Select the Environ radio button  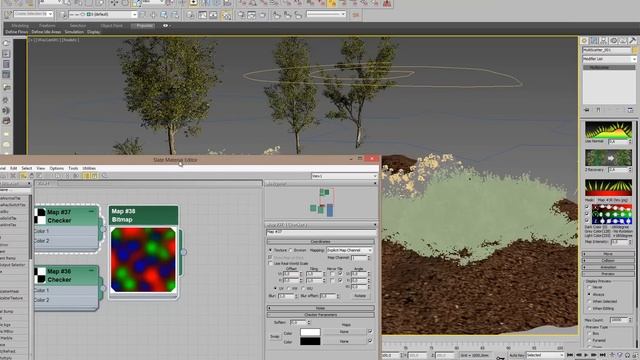pos(291,250)
